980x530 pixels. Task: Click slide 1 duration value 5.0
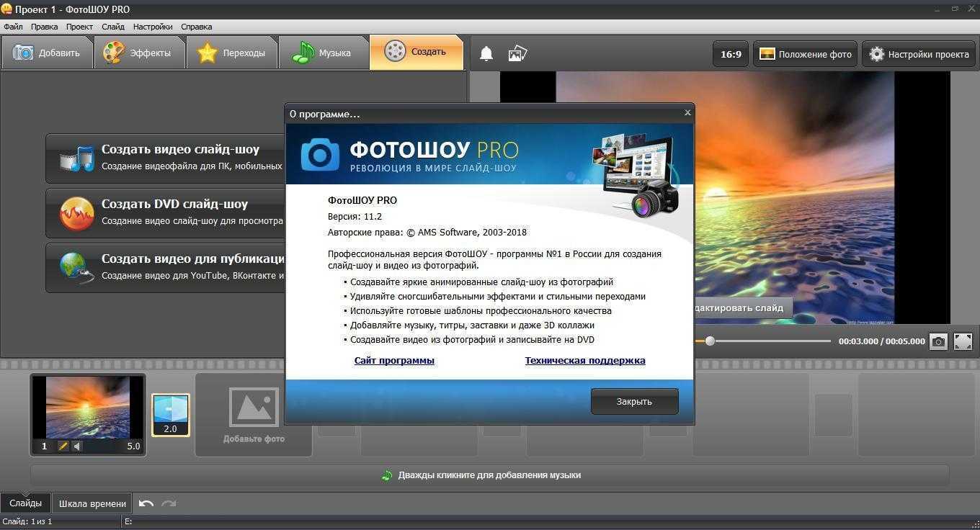[133, 446]
